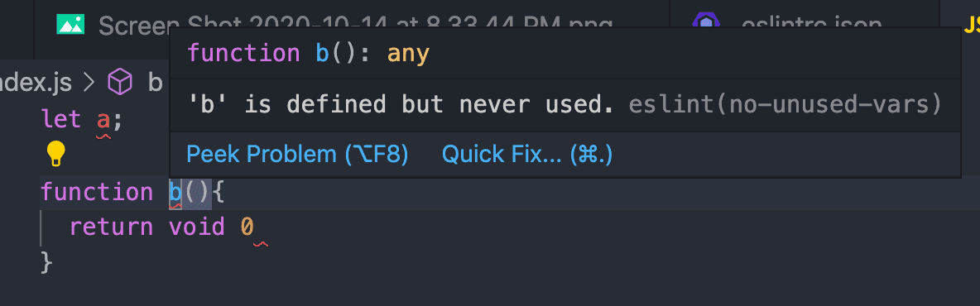This screenshot has width=980, height=306.
Task: Expand the breadcrumb symbol b
Action: [155, 83]
